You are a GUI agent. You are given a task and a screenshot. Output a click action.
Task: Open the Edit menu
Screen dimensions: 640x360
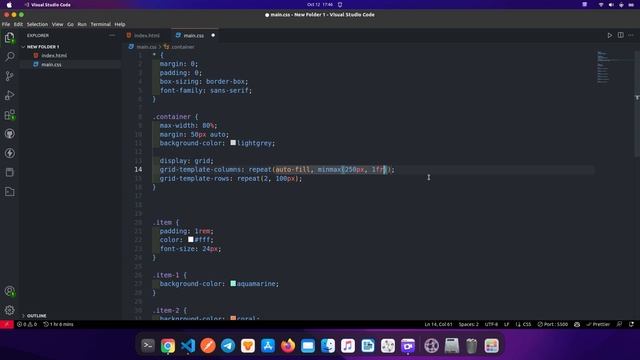pyautogui.click(x=18, y=24)
